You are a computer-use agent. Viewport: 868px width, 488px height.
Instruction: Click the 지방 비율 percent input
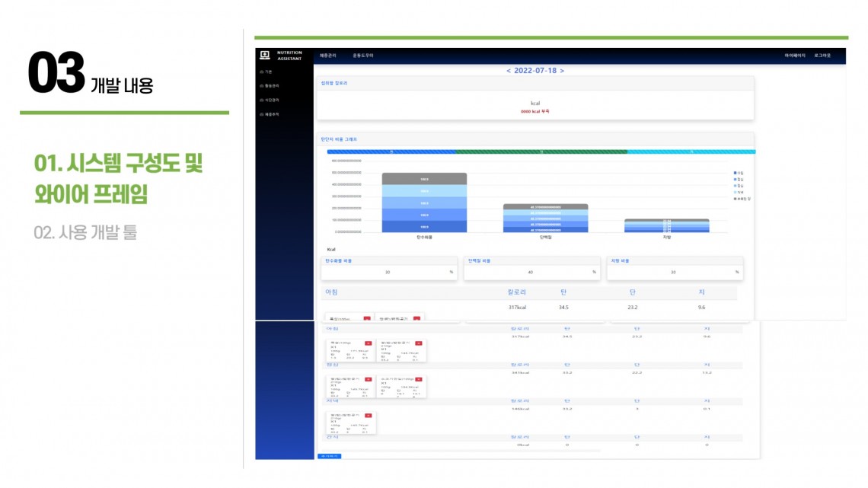coord(675,273)
